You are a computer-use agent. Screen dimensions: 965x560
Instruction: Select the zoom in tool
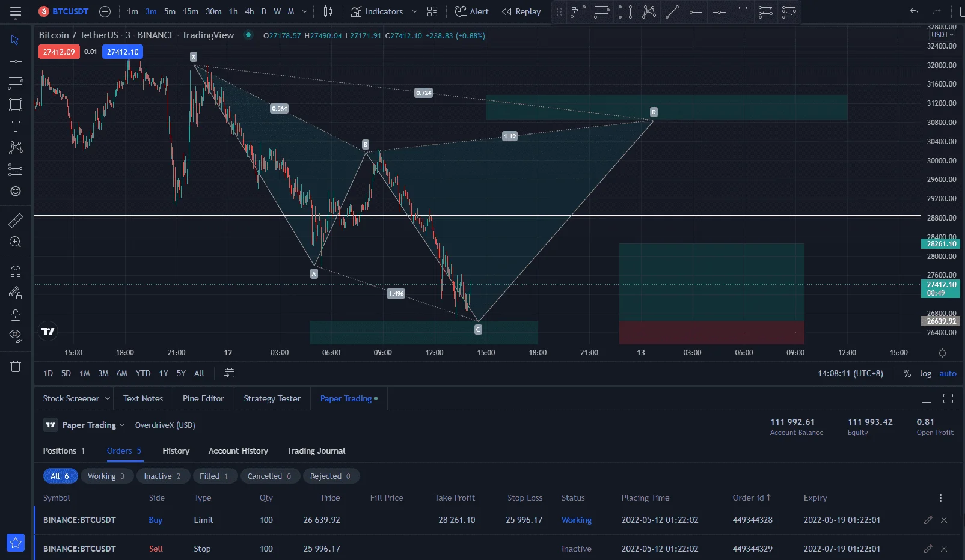pyautogui.click(x=16, y=242)
